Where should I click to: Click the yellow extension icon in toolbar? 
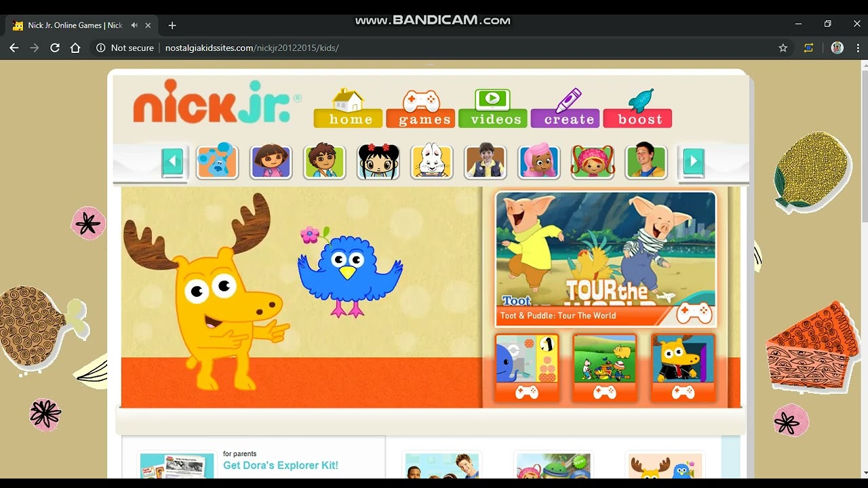(808, 48)
